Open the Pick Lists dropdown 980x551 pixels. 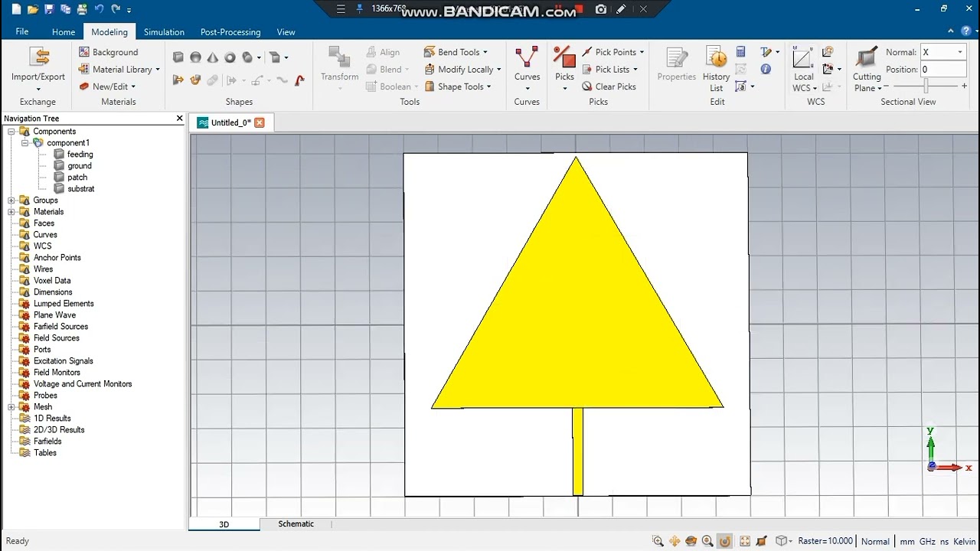(609, 69)
